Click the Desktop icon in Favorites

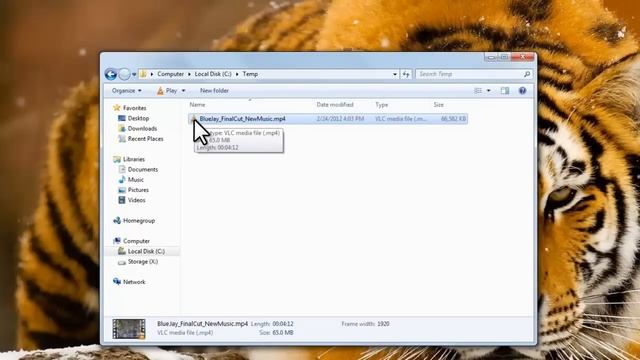click(x=122, y=118)
